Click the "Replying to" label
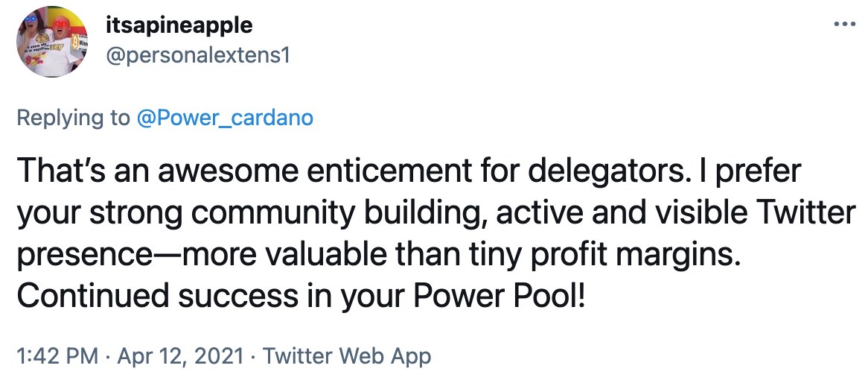Screen dimensions: 868x386 click(71, 118)
